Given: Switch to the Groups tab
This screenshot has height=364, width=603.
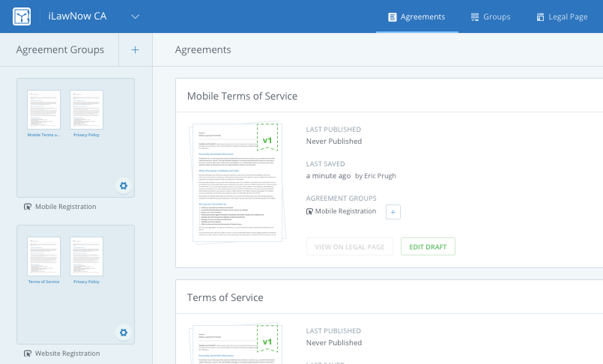Looking at the screenshot, I should [491, 16].
